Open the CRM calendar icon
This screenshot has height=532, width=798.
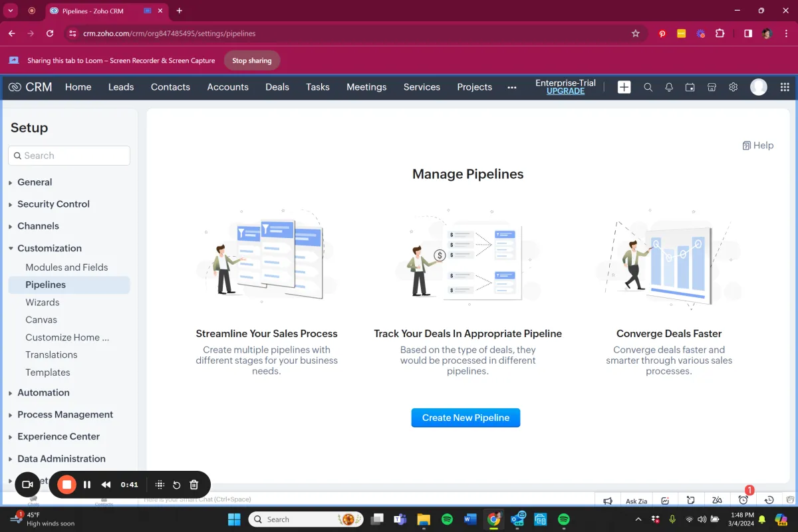coord(690,87)
